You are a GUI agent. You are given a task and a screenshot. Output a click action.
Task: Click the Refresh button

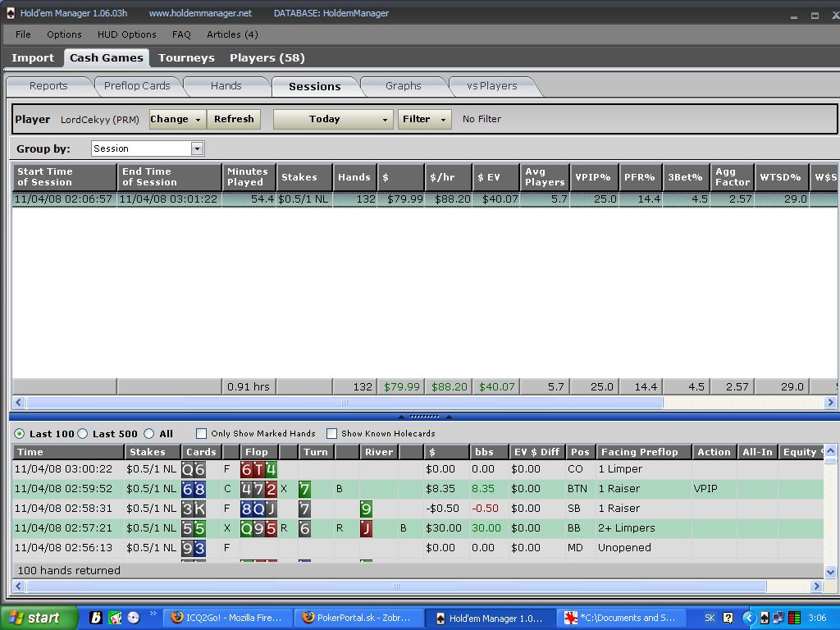(x=234, y=119)
